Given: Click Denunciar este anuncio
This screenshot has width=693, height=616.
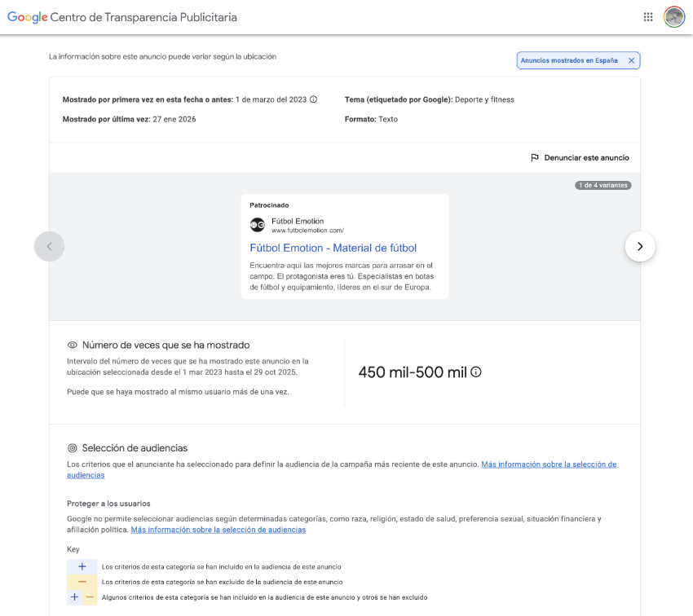Looking at the screenshot, I should click(586, 158).
